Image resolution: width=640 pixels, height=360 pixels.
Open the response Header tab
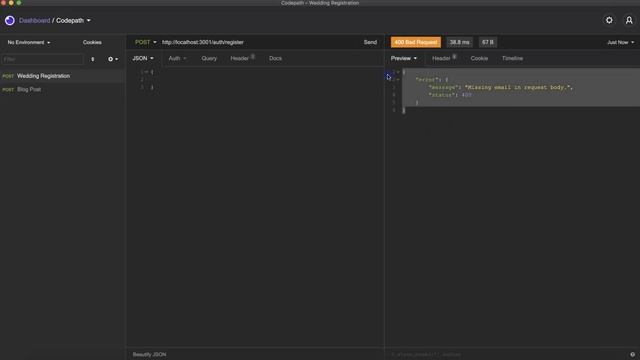coord(444,58)
